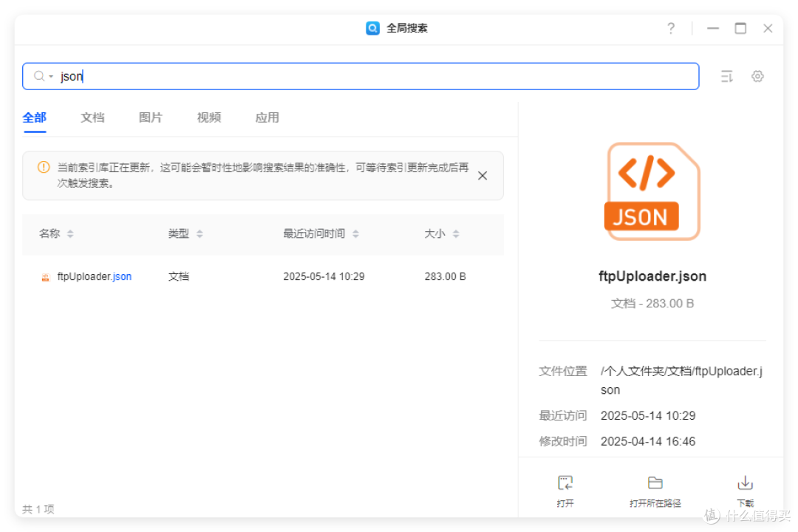Switch to the 视频 tab

pyautogui.click(x=209, y=118)
